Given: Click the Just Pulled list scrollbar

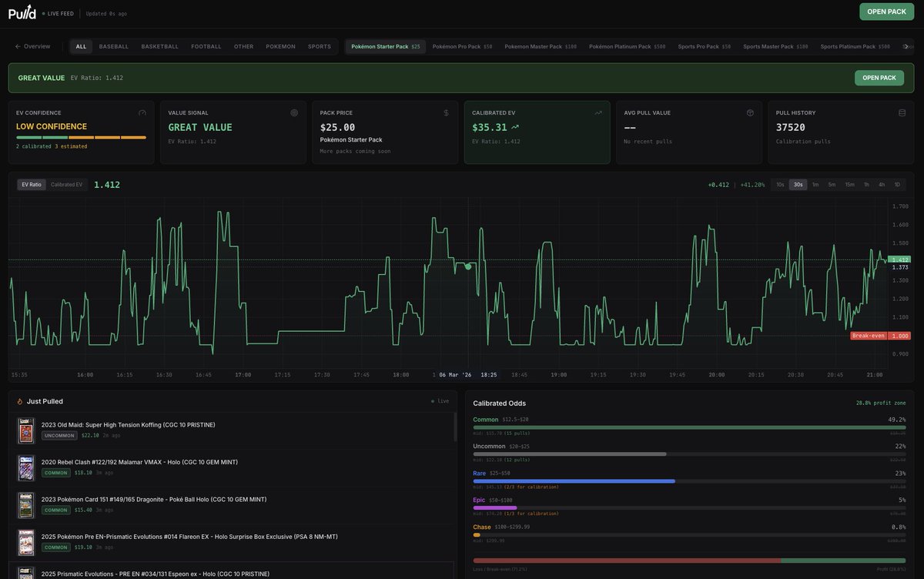Looking at the screenshot, I should [454, 426].
